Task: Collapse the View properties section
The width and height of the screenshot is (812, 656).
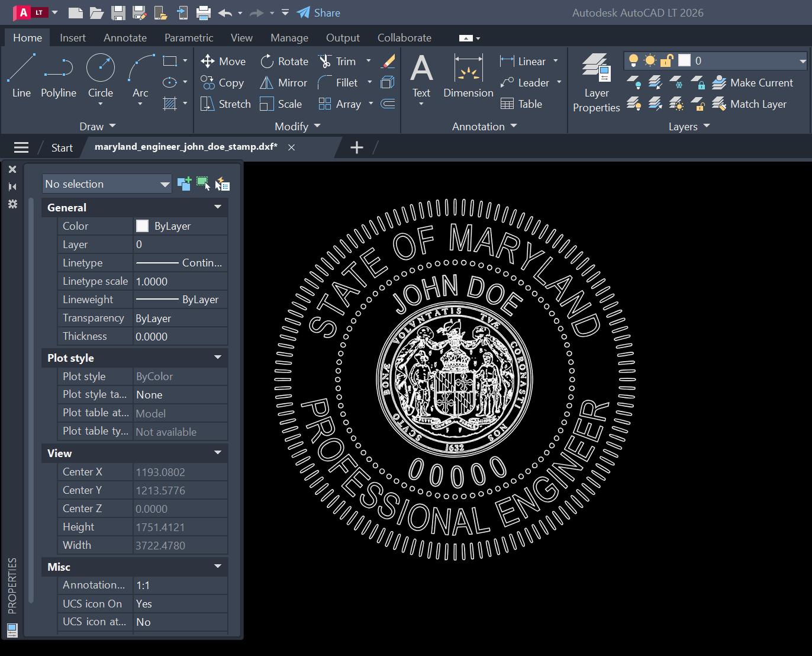Action: click(218, 453)
